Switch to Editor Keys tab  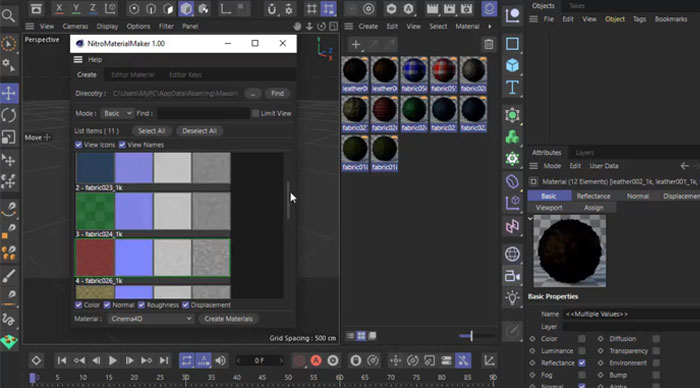[185, 75]
